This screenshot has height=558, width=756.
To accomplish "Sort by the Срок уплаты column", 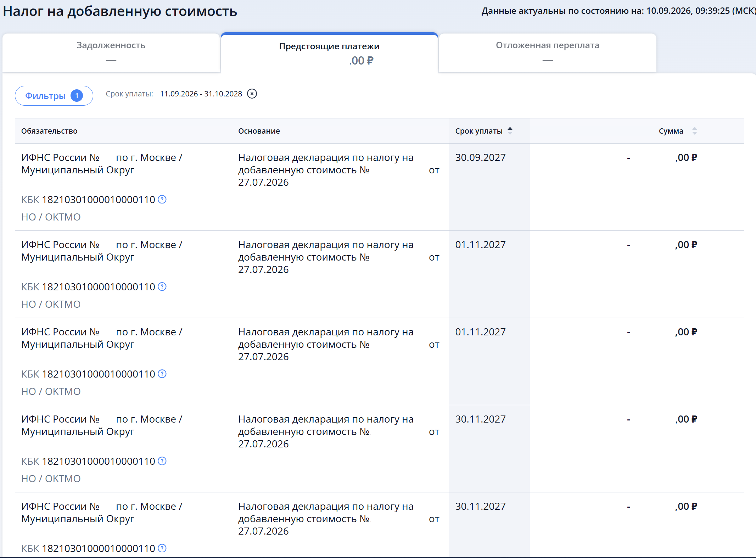I will (x=484, y=131).
